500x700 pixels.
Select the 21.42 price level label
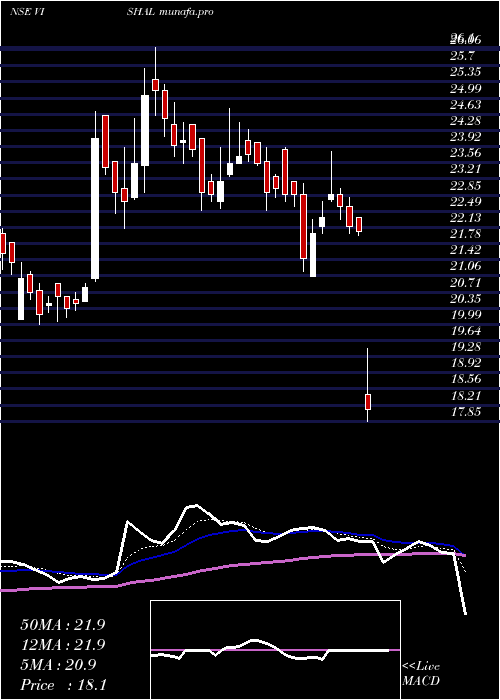(x=466, y=250)
